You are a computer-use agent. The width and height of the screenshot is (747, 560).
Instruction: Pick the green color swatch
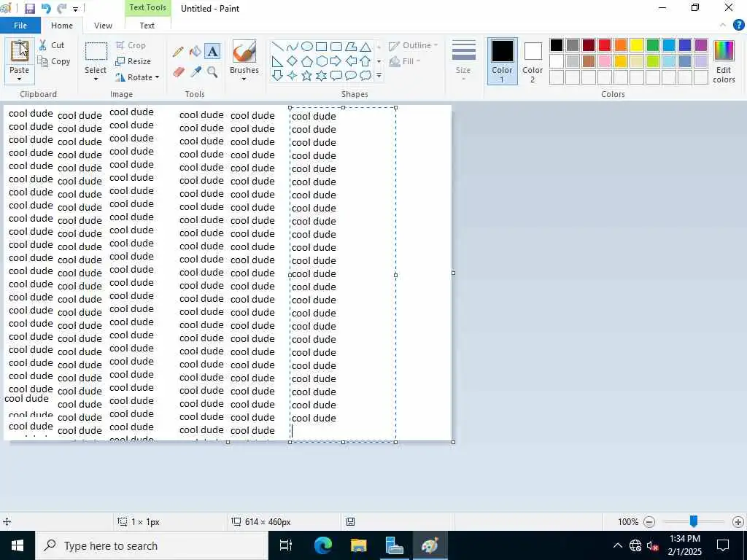pyautogui.click(x=653, y=45)
